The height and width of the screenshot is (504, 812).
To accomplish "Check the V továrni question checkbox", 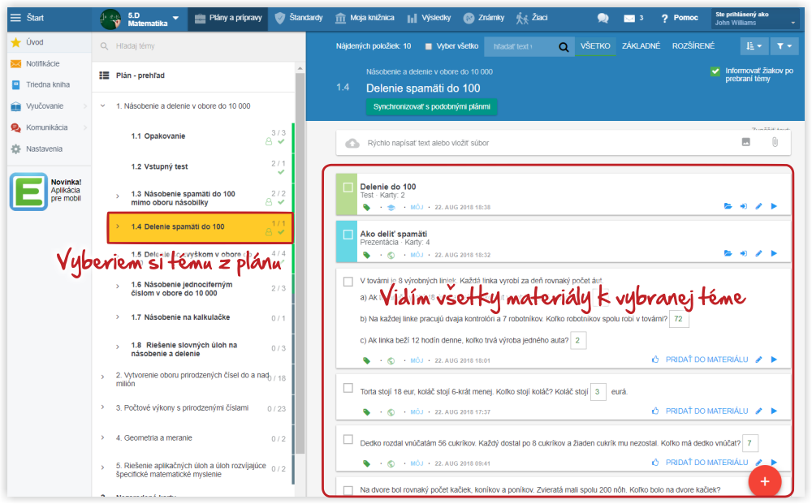I will click(348, 282).
